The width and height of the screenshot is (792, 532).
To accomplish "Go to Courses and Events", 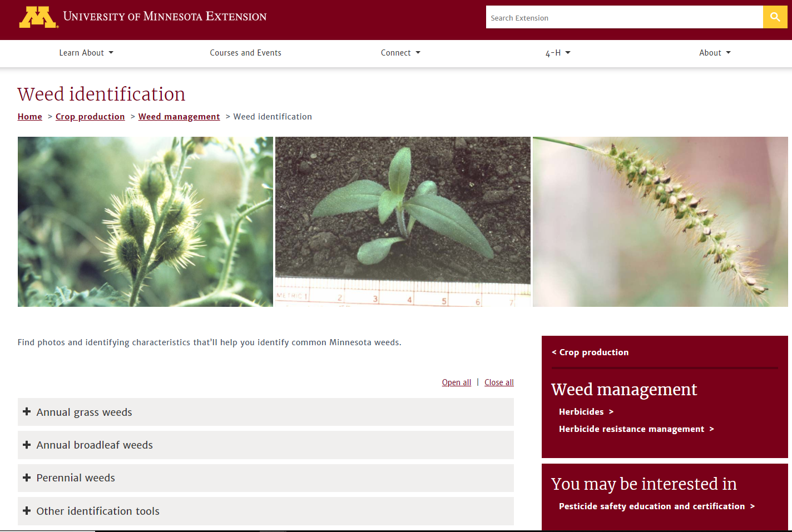I will [x=245, y=53].
